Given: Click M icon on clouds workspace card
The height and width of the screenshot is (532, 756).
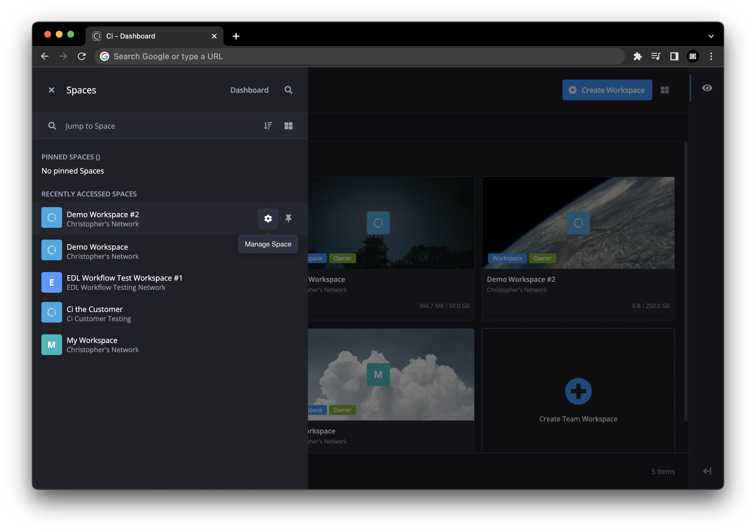Looking at the screenshot, I should (378, 374).
